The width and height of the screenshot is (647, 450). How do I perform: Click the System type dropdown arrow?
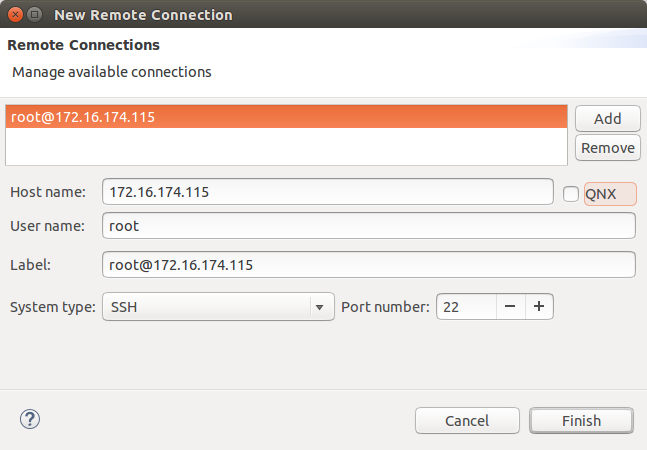tap(319, 307)
